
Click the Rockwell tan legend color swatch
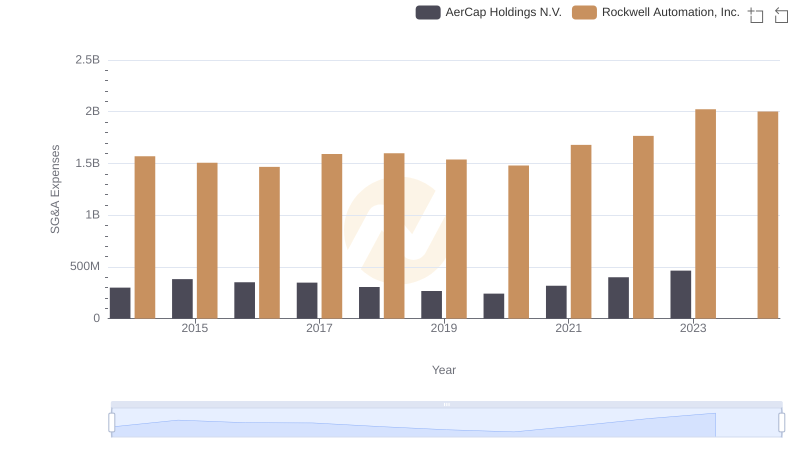[x=584, y=12]
